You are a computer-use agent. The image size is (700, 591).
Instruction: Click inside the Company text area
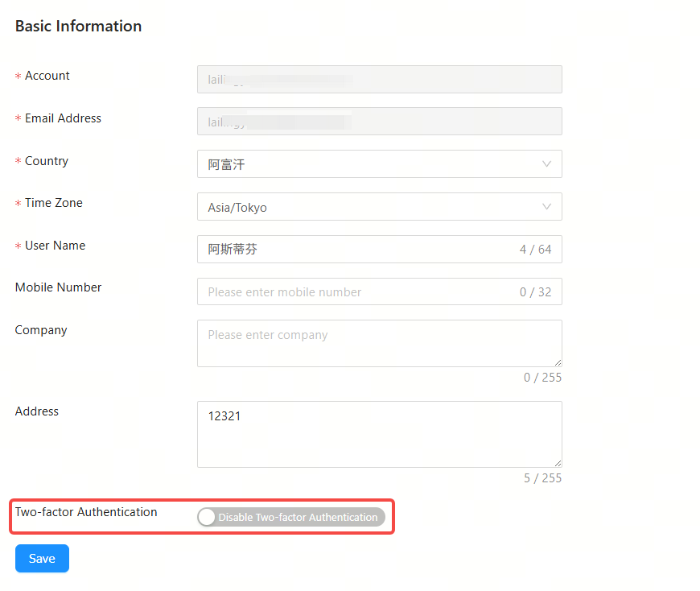(378, 344)
